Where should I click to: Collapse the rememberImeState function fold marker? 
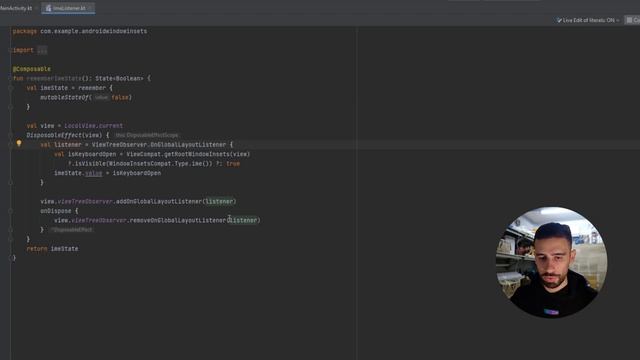coord(11,78)
